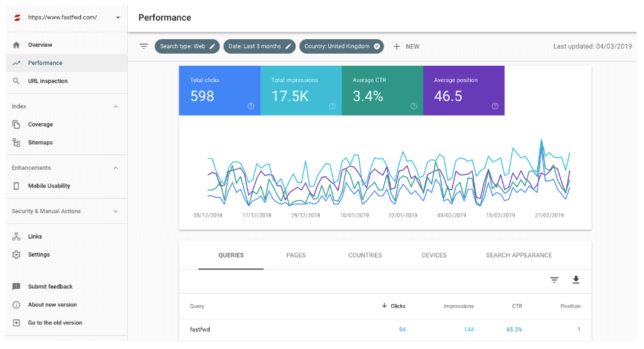Download the queries table data
Viewport: 644px width, 349px height.
coord(576,280)
